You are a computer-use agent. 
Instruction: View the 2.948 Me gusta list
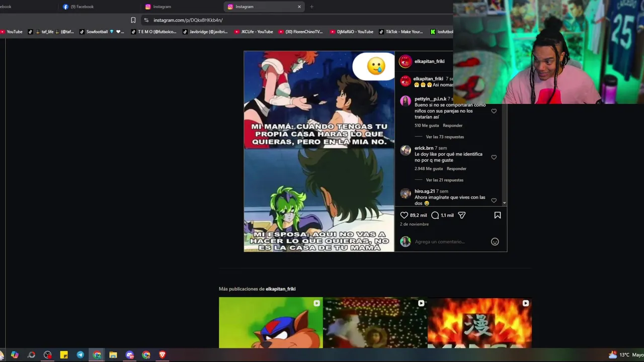click(x=429, y=169)
